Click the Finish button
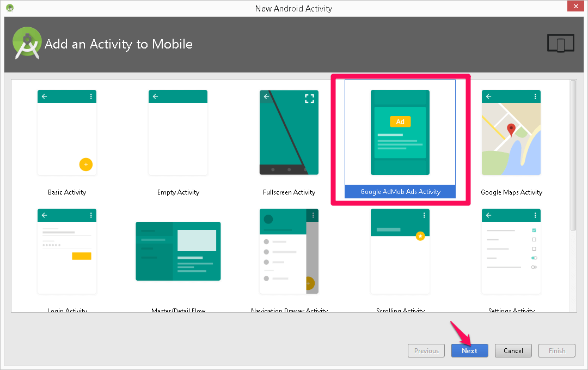The height and width of the screenshot is (370, 588). [x=557, y=350]
